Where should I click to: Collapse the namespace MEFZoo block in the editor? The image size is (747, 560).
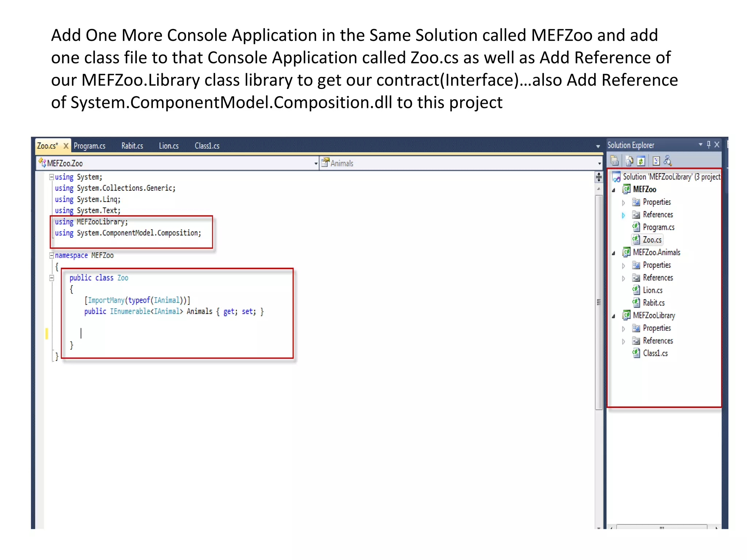click(52, 256)
